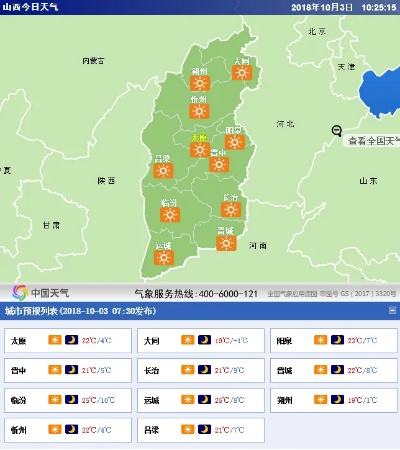Click the sunny icon for 长治 on the map

click(231, 209)
